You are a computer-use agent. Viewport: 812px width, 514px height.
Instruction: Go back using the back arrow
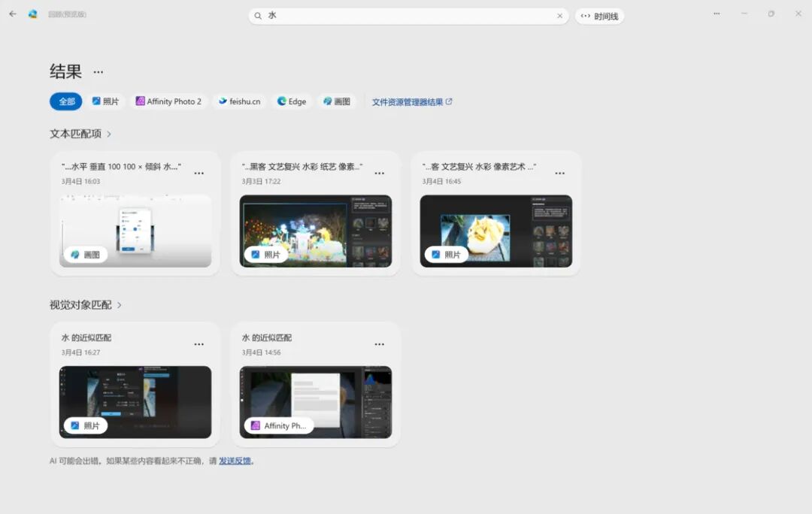point(13,14)
